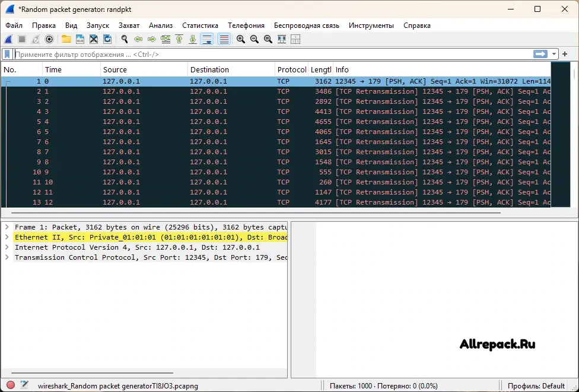
Task: Sort by the No. column header
Action: (22, 69)
